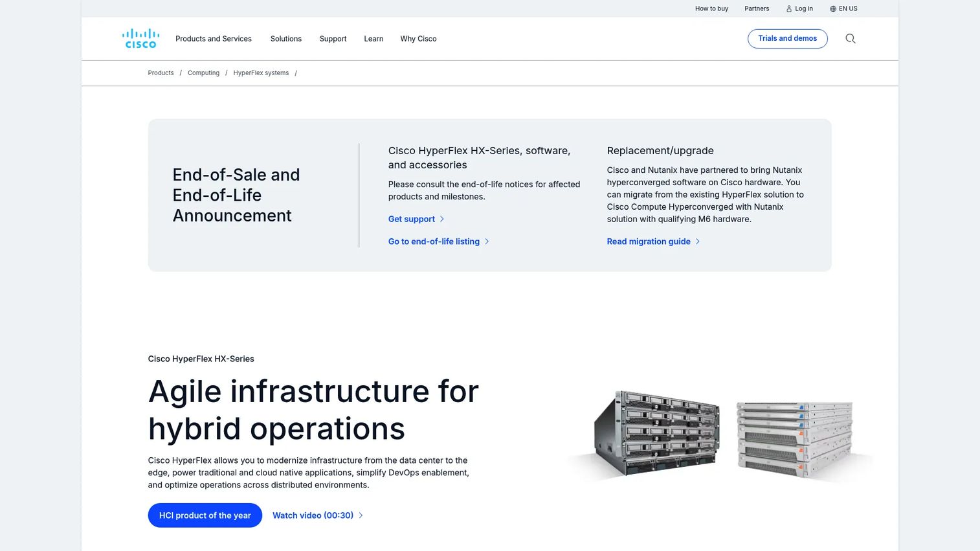Click the Cisco HyperFlex HX-Series label above the headline
This screenshot has height=551, width=980.
pyautogui.click(x=201, y=359)
